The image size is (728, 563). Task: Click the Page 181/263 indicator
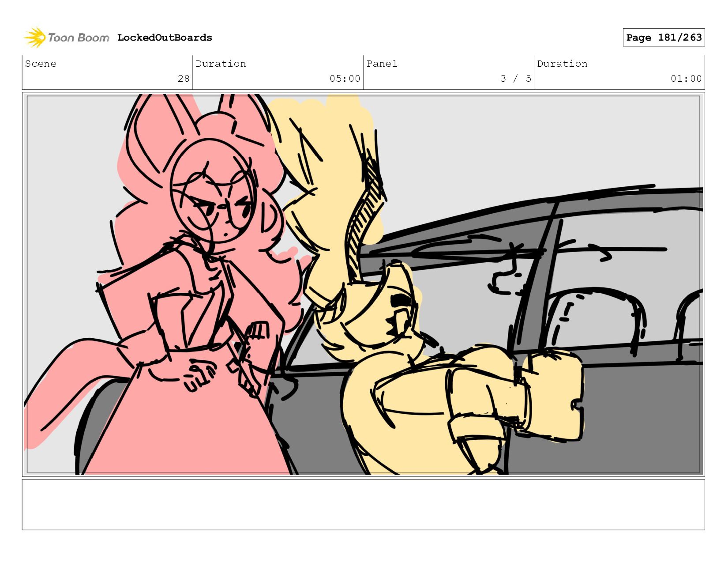pos(664,38)
